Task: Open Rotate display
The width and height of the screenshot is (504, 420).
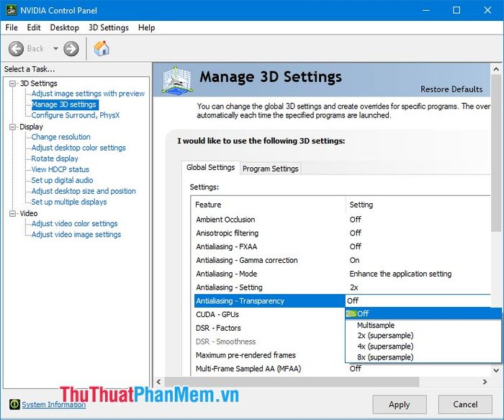Action: pos(55,158)
